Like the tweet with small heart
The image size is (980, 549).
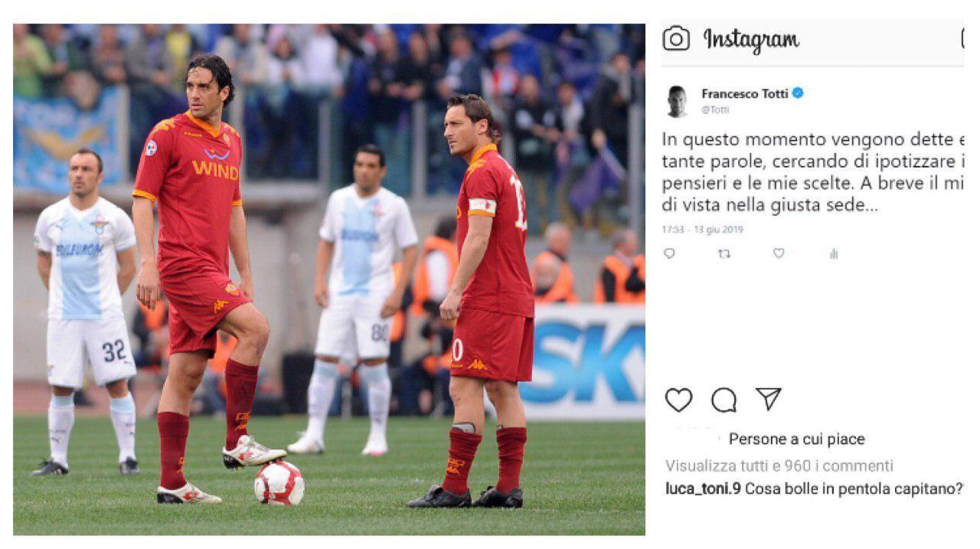(779, 253)
